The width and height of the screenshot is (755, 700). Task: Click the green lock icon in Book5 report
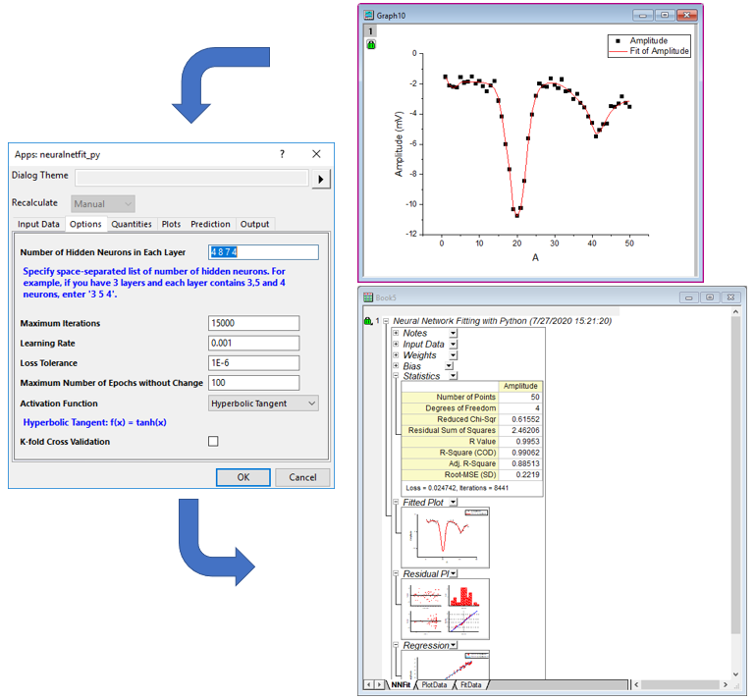pos(367,321)
